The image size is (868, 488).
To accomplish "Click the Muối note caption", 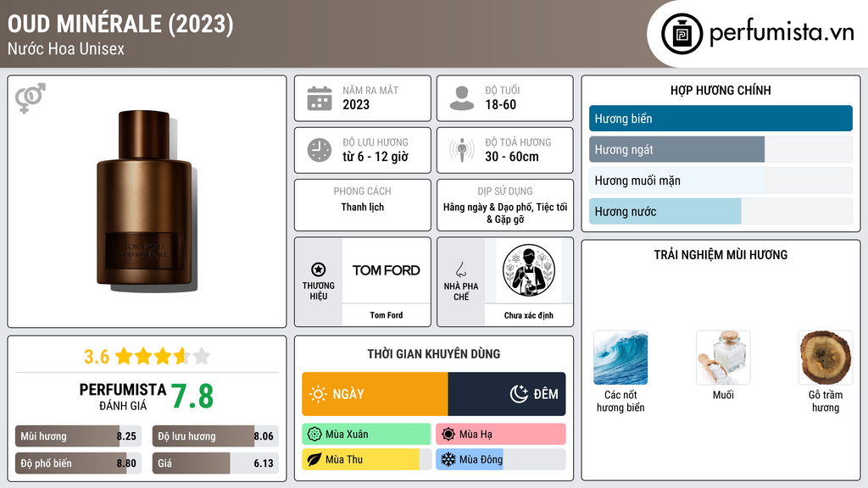I will coord(723,395).
